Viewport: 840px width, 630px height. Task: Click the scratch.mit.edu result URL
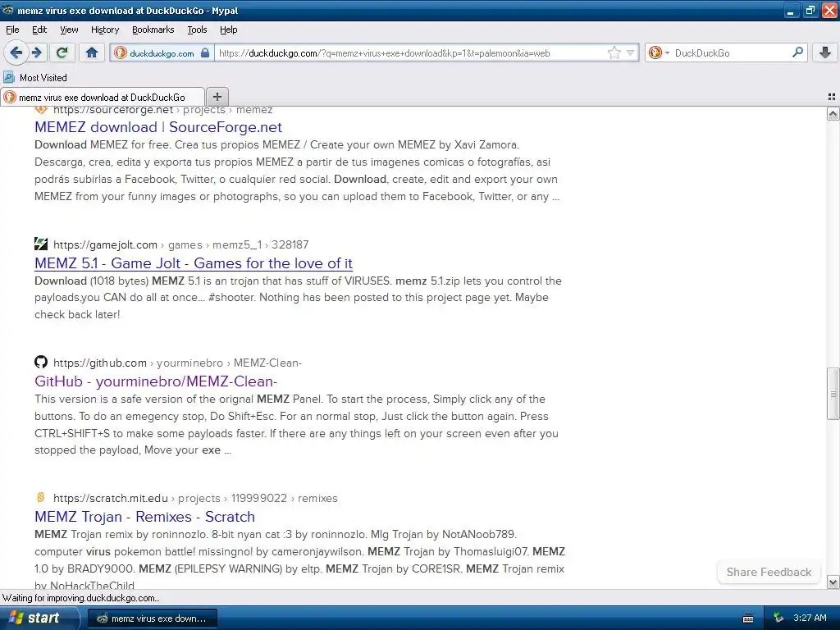tap(195, 498)
